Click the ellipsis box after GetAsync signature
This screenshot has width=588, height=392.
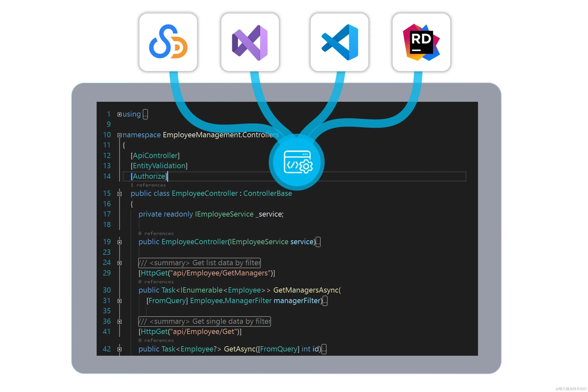[x=324, y=349]
